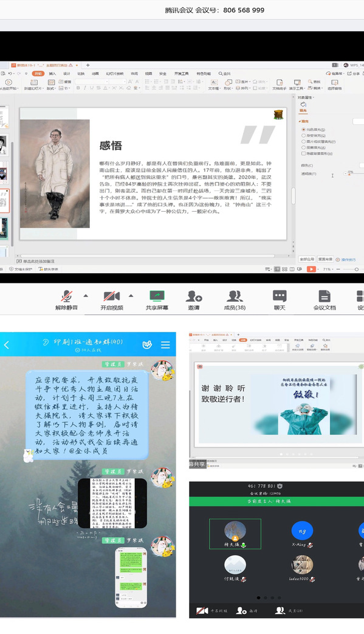
Task: Select the 纯色填充 fill radio button
Action: (303, 130)
